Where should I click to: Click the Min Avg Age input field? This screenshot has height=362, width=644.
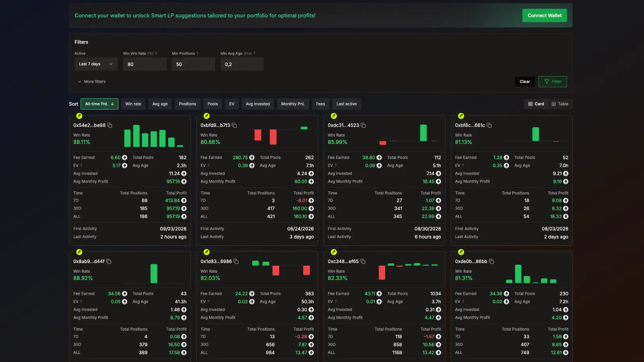[x=242, y=64]
